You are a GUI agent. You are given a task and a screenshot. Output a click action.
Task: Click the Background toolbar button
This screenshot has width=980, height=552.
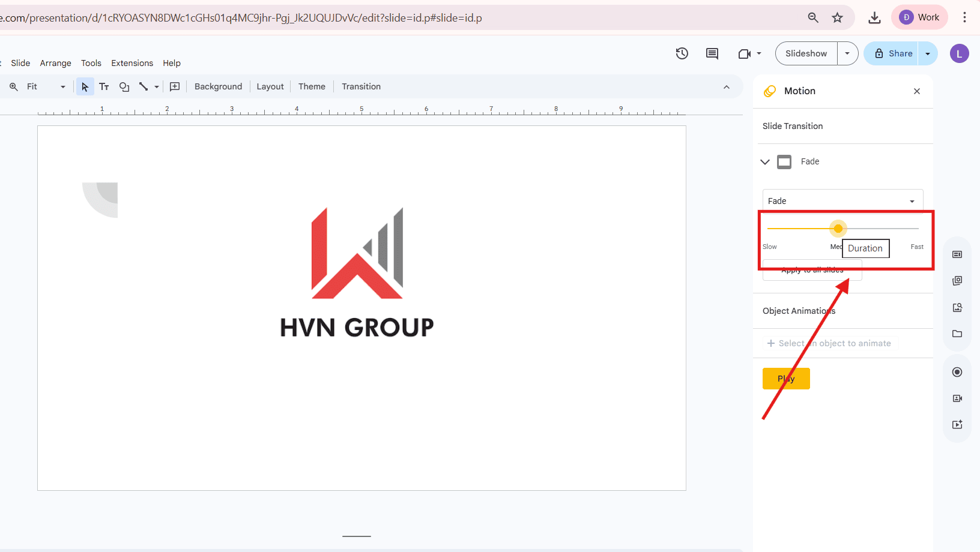click(219, 87)
